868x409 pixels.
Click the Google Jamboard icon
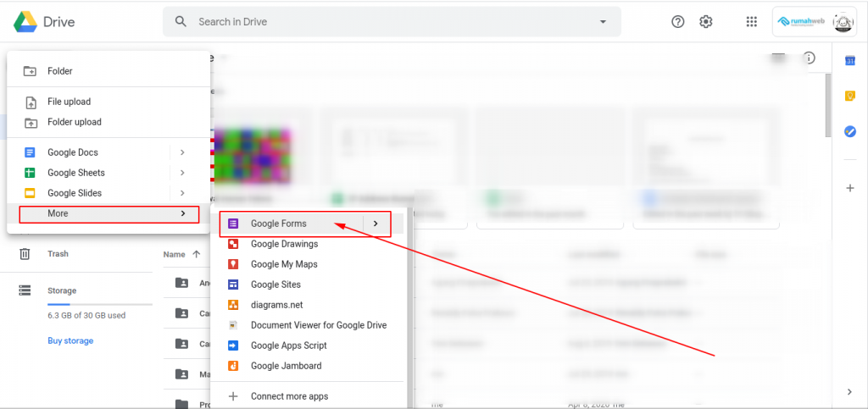[x=233, y=366]
